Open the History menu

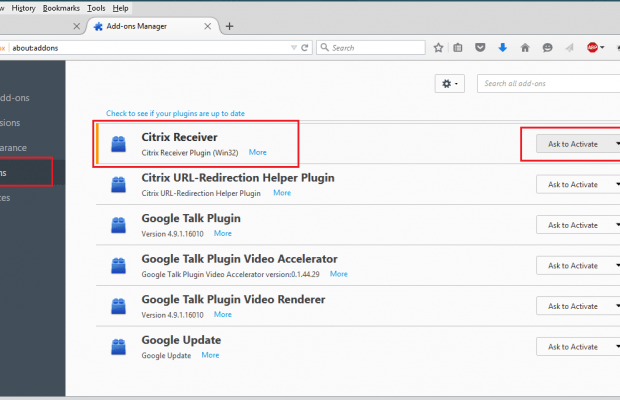[23, 8]
